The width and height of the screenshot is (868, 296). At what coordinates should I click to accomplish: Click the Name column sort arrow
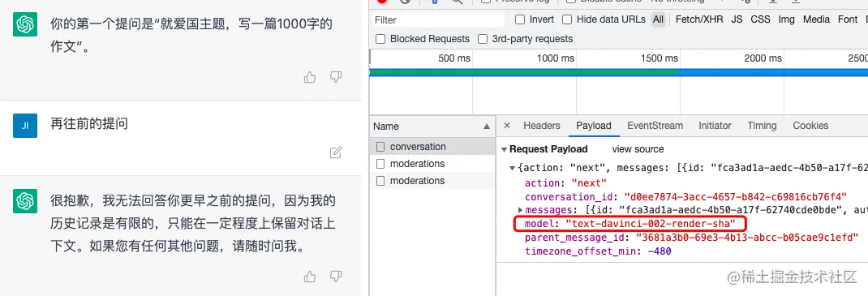pos(487,127)
